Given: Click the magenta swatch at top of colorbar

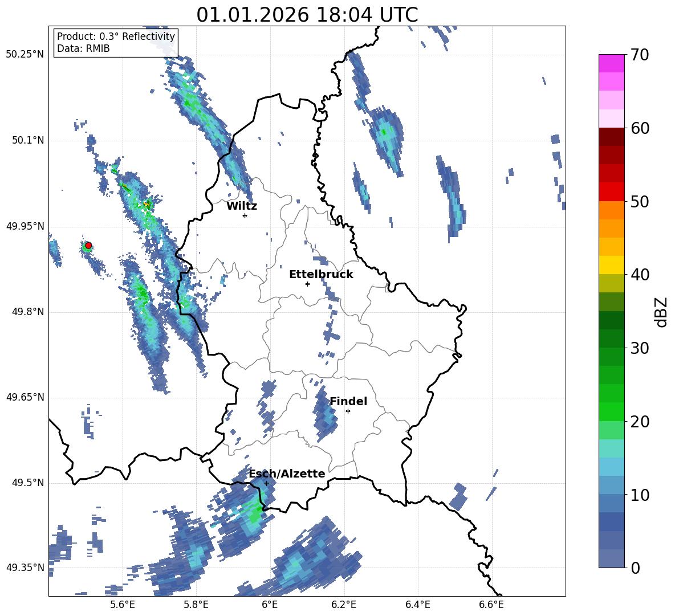Looking at the screenshot, I should coord(611,63).
